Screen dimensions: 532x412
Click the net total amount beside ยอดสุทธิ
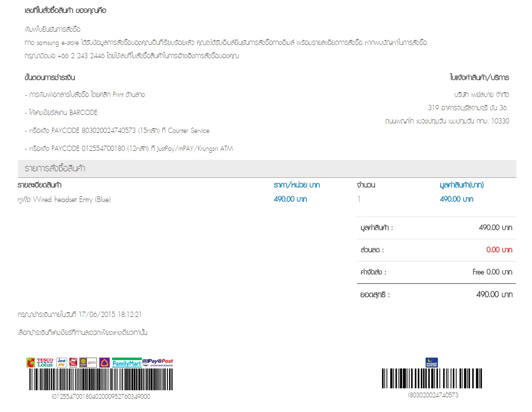coord(494,294)
